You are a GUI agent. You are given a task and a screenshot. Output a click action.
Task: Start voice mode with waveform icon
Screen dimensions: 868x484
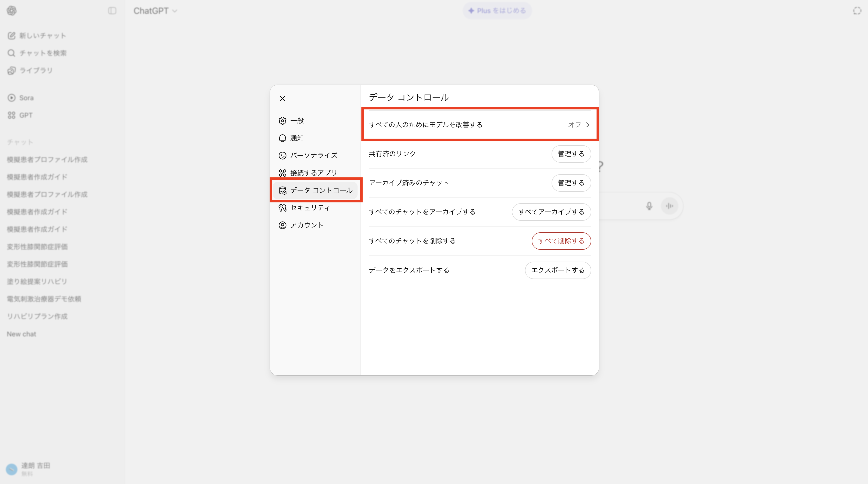tap(669, 206)
